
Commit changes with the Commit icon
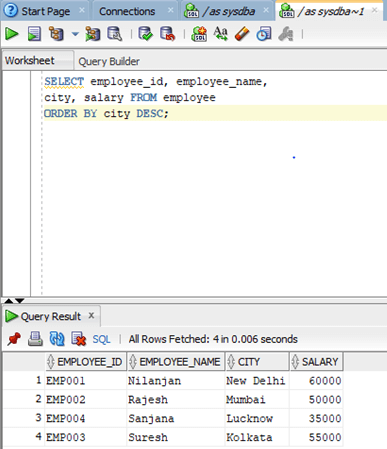pos(145,34)
